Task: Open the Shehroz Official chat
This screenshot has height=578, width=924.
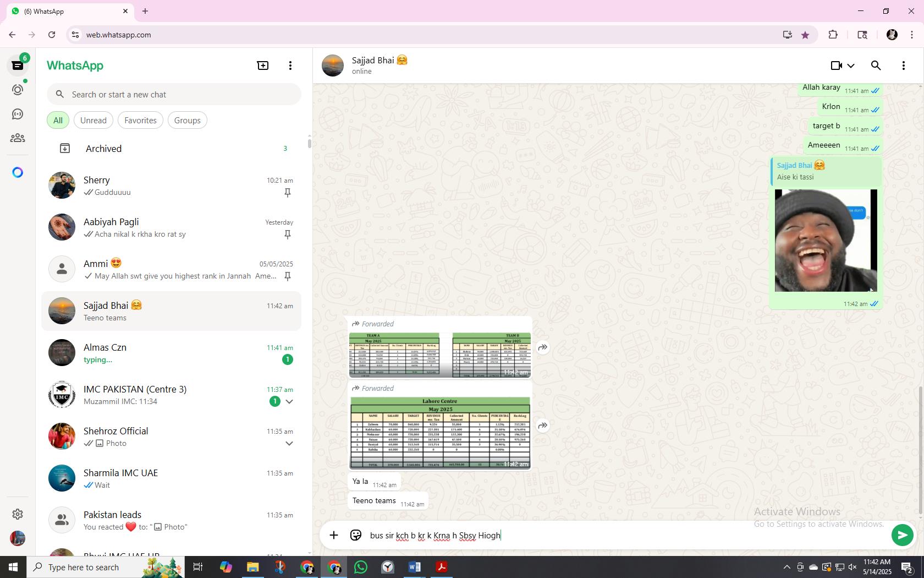Action: [171, 437]
